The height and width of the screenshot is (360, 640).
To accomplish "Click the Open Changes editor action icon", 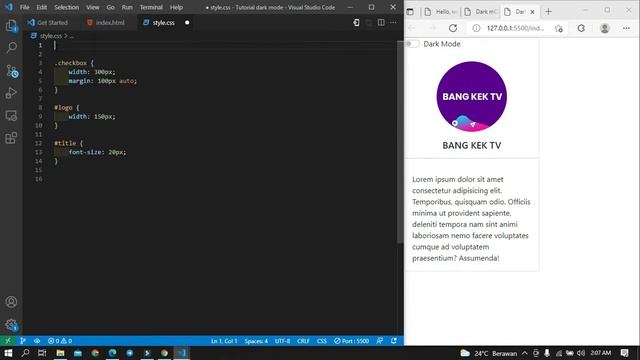I will click(356, 22).
